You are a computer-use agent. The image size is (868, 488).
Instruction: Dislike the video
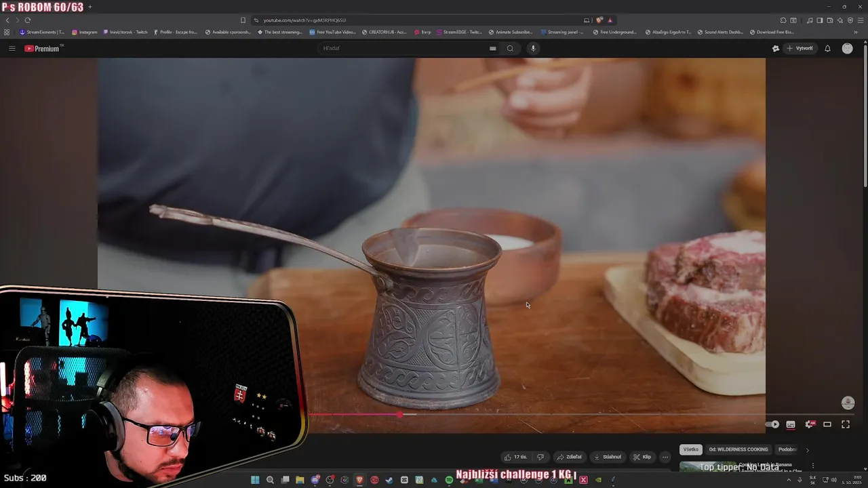[540, 457]
